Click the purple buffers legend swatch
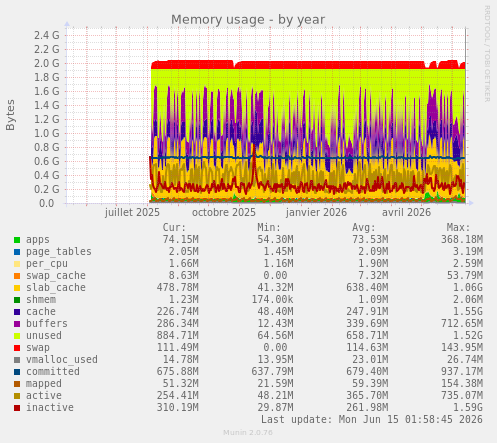 pos(17,324)
